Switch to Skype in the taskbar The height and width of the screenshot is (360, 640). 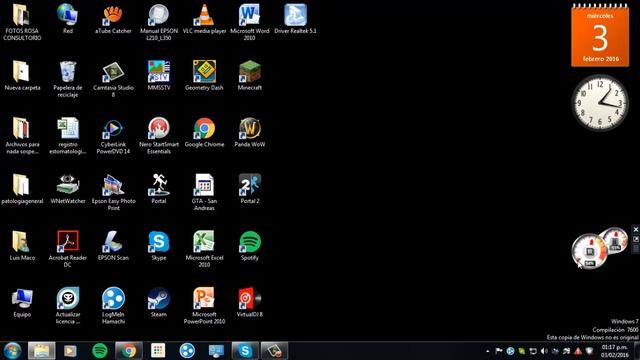point(245,351)
